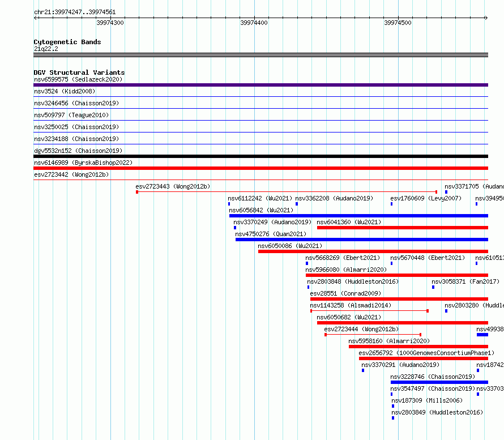This screenshot has width=504, height=440.
Task: Click the blue nsv3362208 marker
Action: click(297, 204)
